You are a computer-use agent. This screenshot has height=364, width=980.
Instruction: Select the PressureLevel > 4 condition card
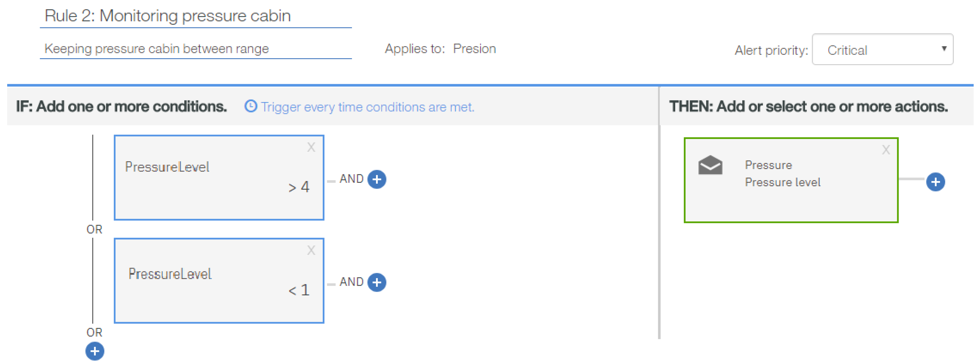click(219, 197)
